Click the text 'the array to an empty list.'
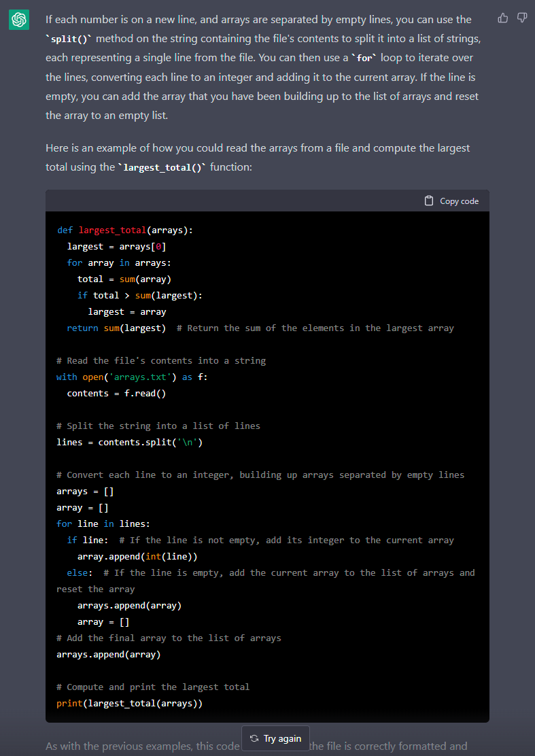Viewport: 535px width, 756px height. click(x=107, y=116)
